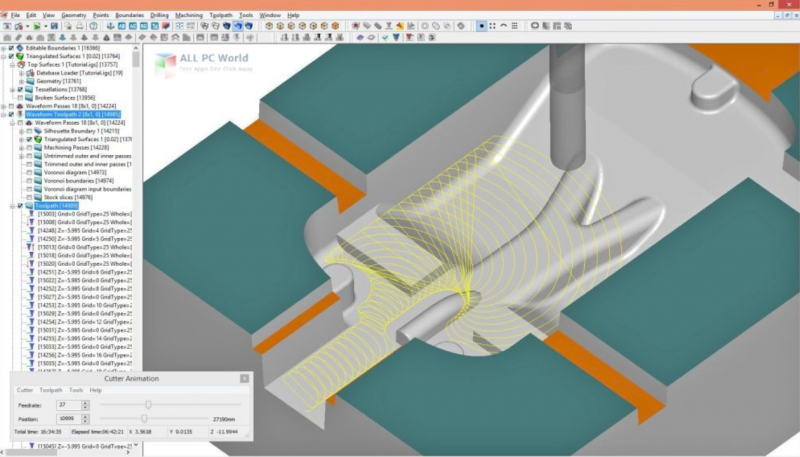The width and height of the screenshot is (800, 457).
Task: Toggle the Tessellations checkbox in tree
Action: coord(19,89)
